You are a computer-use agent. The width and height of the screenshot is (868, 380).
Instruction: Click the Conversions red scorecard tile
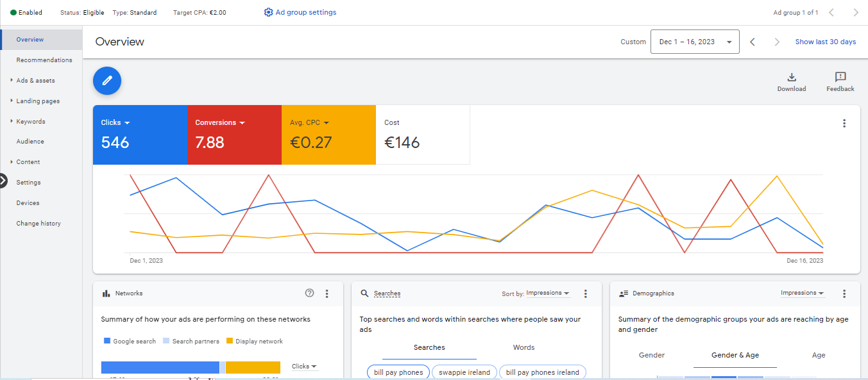(x=234, y=135)
